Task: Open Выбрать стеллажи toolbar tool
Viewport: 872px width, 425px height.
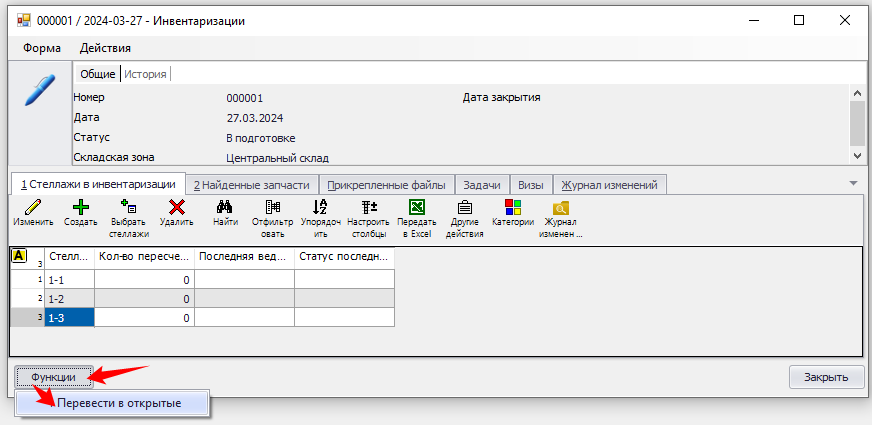Action: [x=129, y=208]
